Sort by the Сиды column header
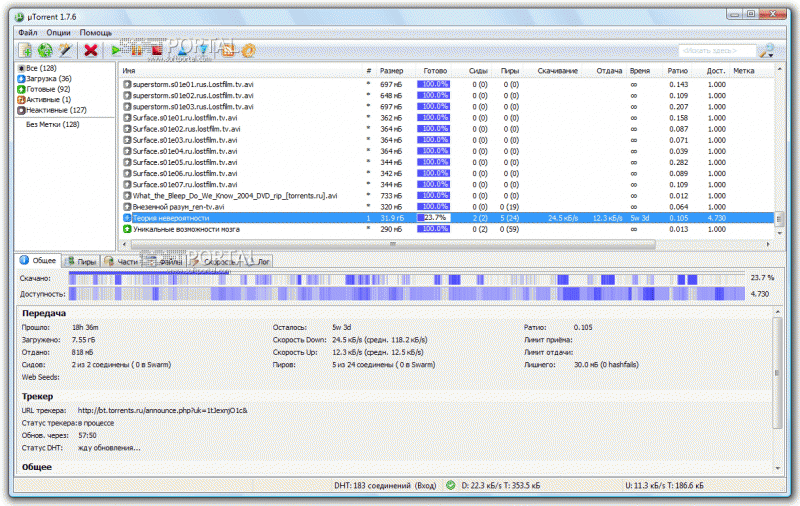Screen dimensions: 800x506 (478, 70)
